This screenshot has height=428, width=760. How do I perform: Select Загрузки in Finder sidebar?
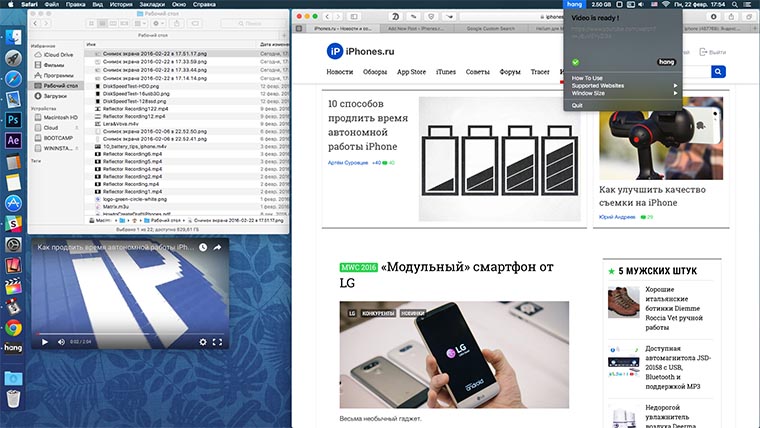[x=55, y=96]
